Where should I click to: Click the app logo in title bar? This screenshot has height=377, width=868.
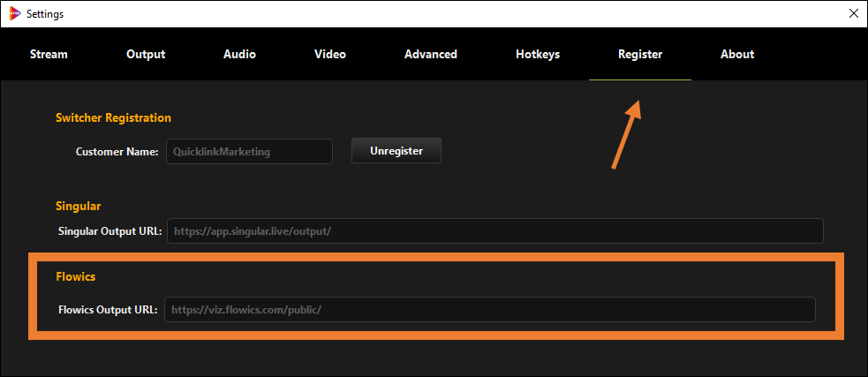[15, 14]
